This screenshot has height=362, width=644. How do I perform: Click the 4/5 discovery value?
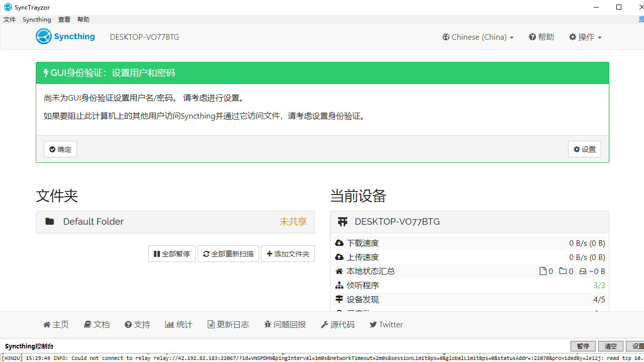(599, 300)
